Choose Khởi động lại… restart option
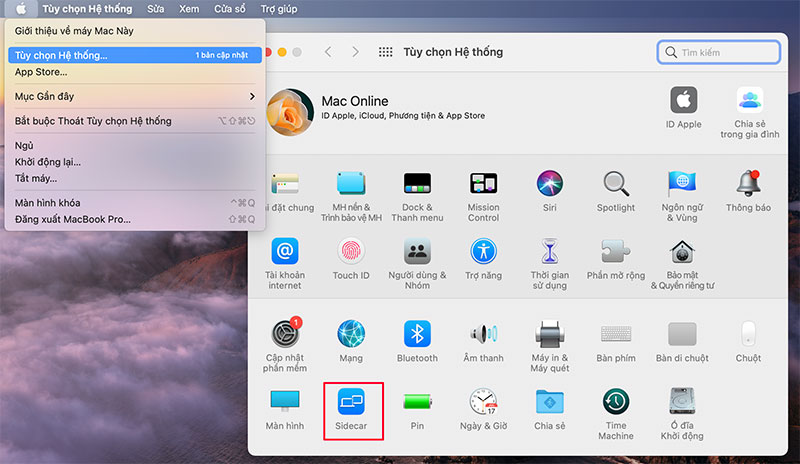Image resolution: width=800 pixels, height=464 pixels. pyautogui.click(x=135, y=162)
